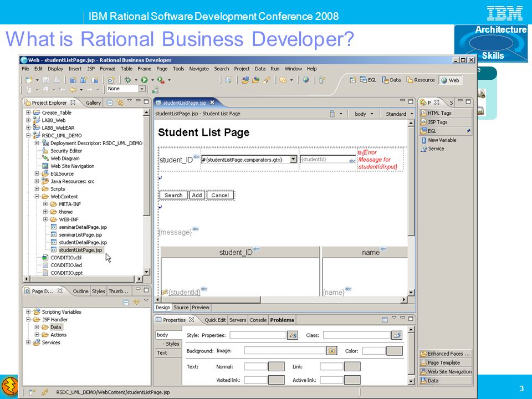
Task: Click the Class browse icon
Action: [x=397, y=335]
